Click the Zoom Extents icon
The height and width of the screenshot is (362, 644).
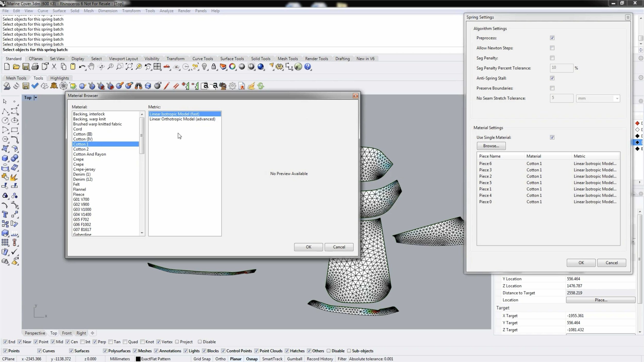click(129, 67)
